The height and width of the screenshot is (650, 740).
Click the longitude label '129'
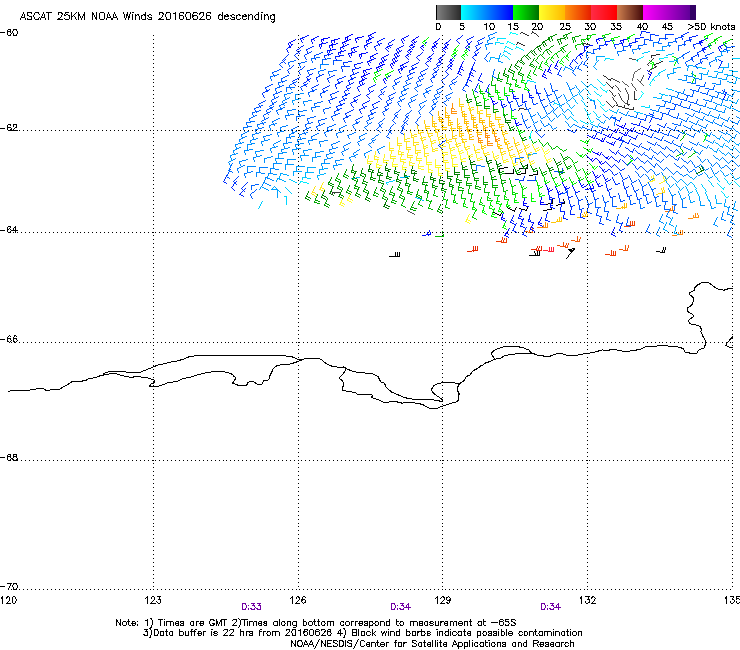pos(443,600)
